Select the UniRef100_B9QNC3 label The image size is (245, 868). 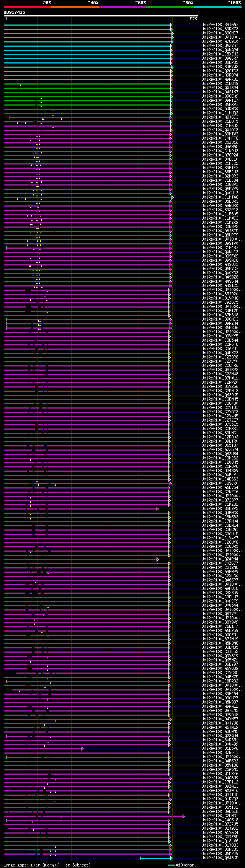[x=220, y=319]
